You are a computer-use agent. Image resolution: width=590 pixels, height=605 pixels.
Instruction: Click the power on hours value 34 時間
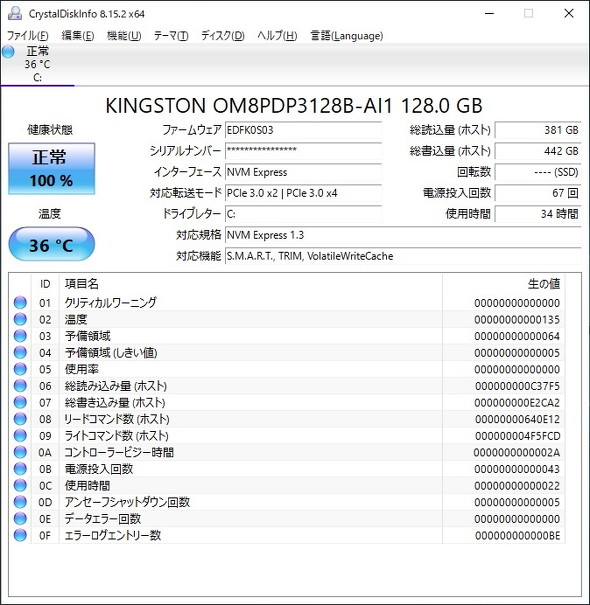pos(538,214)
